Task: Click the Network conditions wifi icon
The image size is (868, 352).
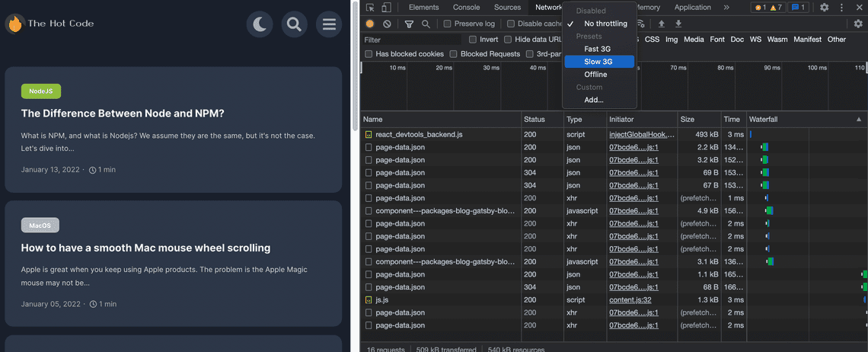Action: click(x=640, y=24)
